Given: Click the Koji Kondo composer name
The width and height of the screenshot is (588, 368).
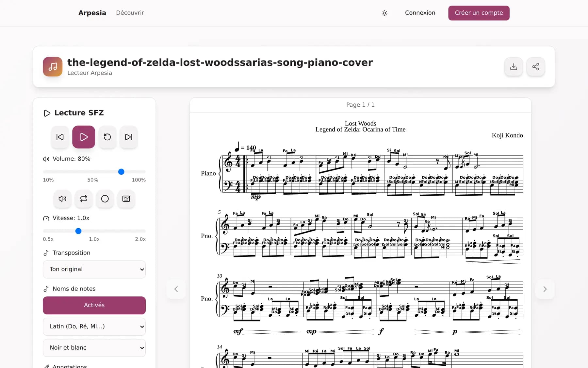Looking at the screenshot, I should pyautogui.click(x=507, y=135).
